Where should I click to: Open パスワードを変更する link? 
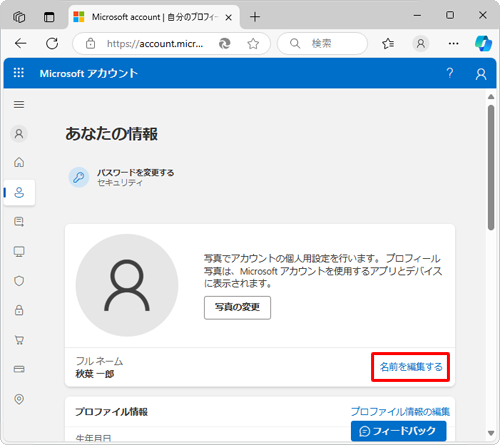(135, 173)
